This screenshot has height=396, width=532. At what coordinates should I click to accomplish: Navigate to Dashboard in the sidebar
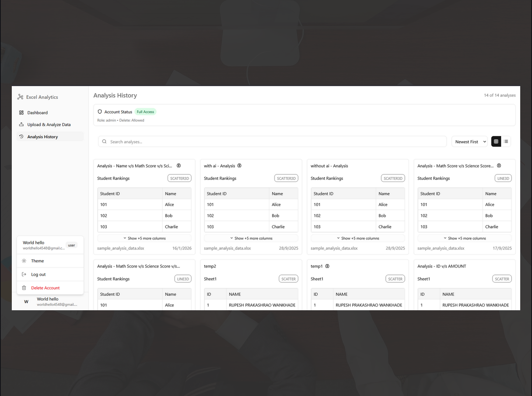click(x=38, y=113)
